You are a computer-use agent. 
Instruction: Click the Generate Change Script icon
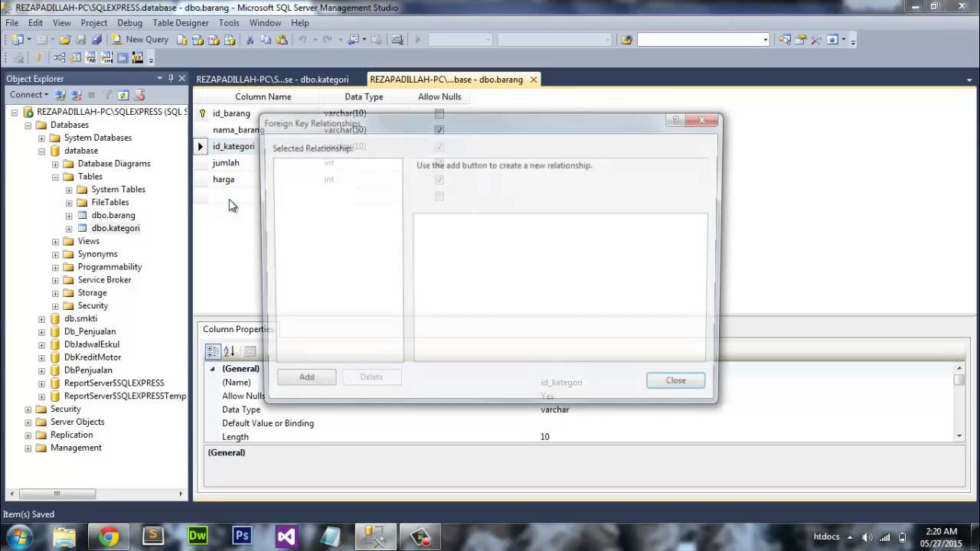(18, 57)
